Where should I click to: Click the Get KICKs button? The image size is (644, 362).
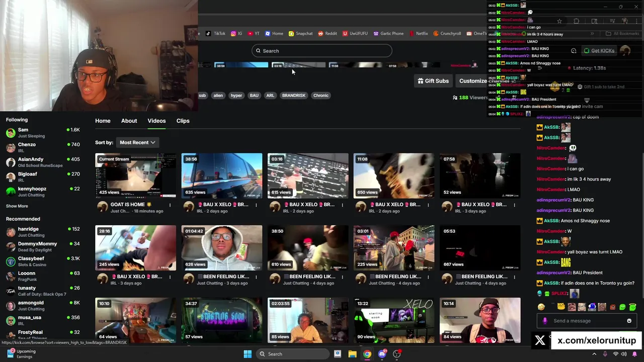coord(599,51)
